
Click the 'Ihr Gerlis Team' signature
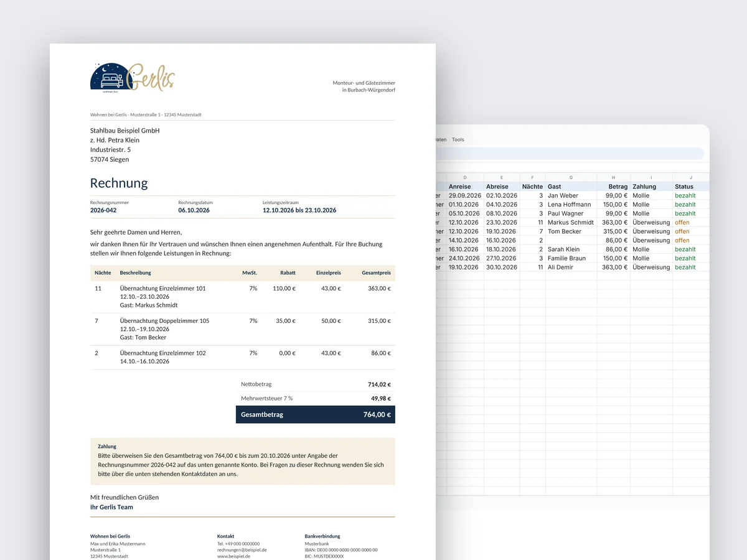(x=111, y=507)
